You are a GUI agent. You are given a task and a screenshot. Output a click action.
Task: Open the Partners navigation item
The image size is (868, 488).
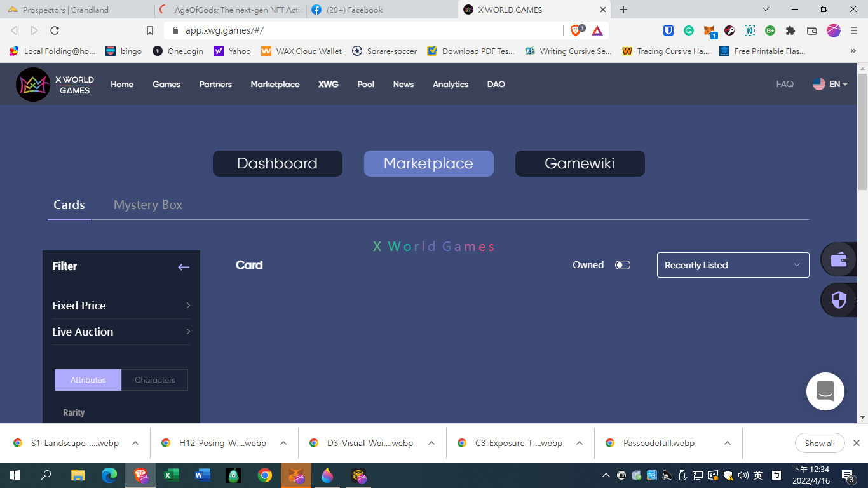(215, 84)
